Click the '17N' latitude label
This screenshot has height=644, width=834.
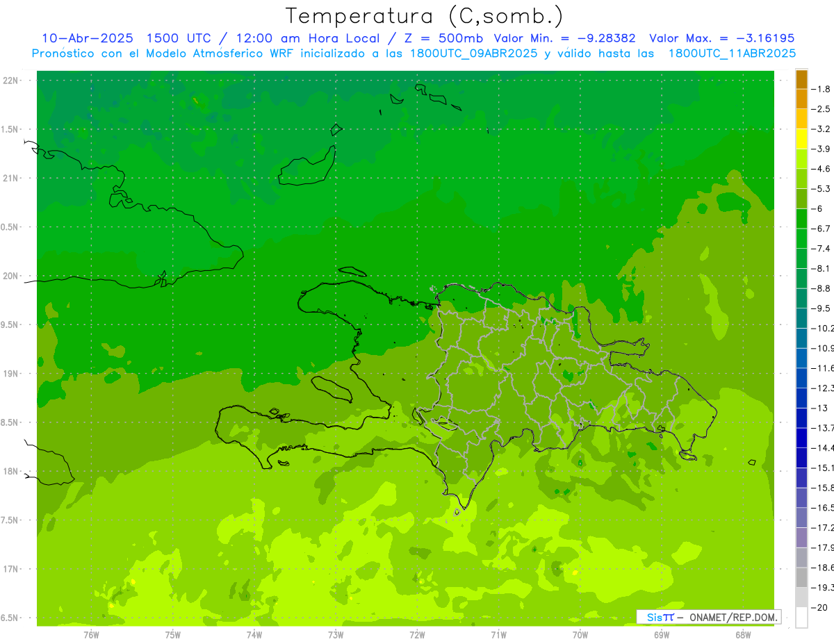tap(12, 569)
